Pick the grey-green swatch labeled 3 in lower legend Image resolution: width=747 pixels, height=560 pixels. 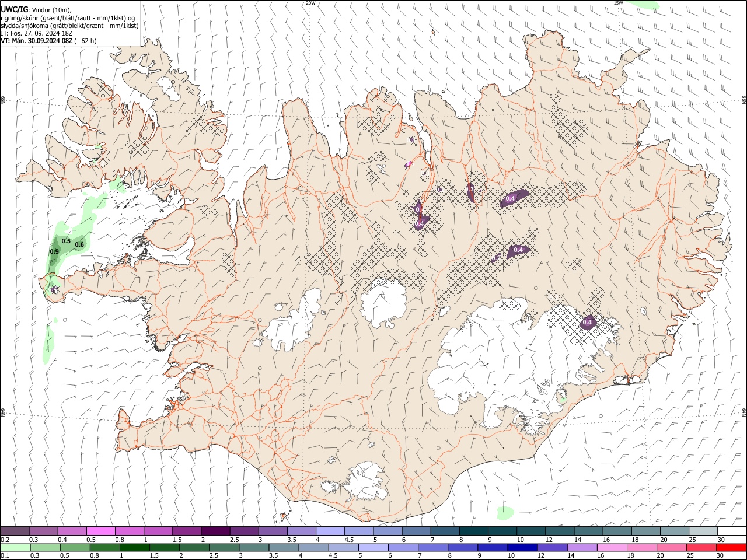pos(254,548)
